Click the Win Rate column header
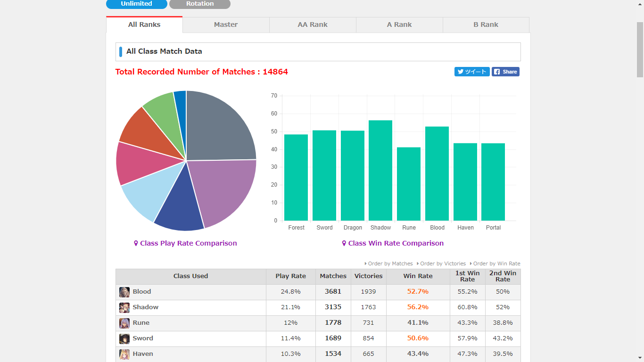 coord(418,276)
